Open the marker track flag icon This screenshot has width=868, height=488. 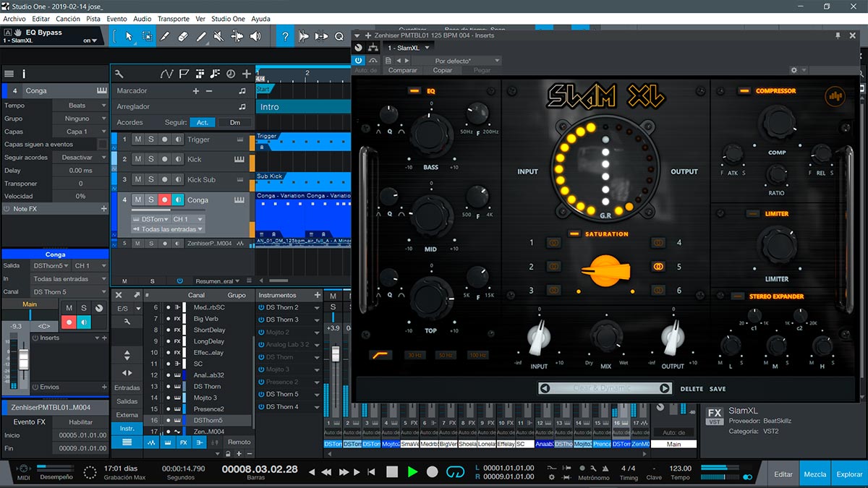[x=184, y=74]
